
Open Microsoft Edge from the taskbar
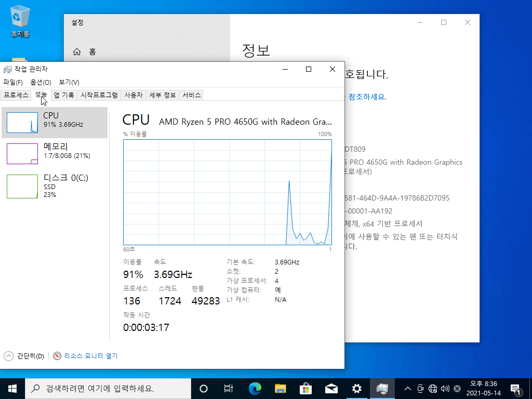point(255,389)
